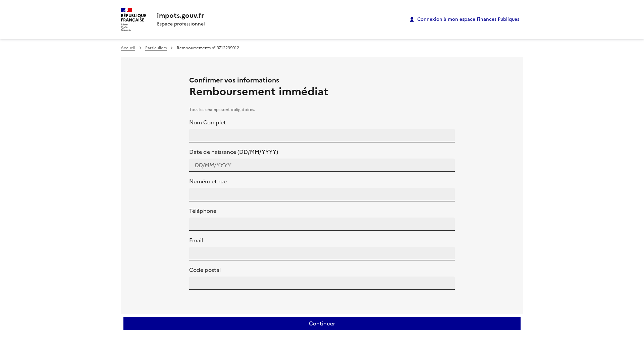The image size is (644, 362).
Task: Focus the Numéro et rue field
Action: pyautogui.click(x=322, y=195)
